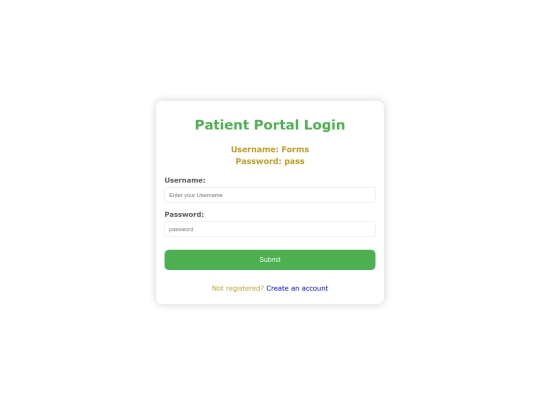540x405 pixels.
Task: Click the 'Not registered?' text
Action: coord(238,288)
